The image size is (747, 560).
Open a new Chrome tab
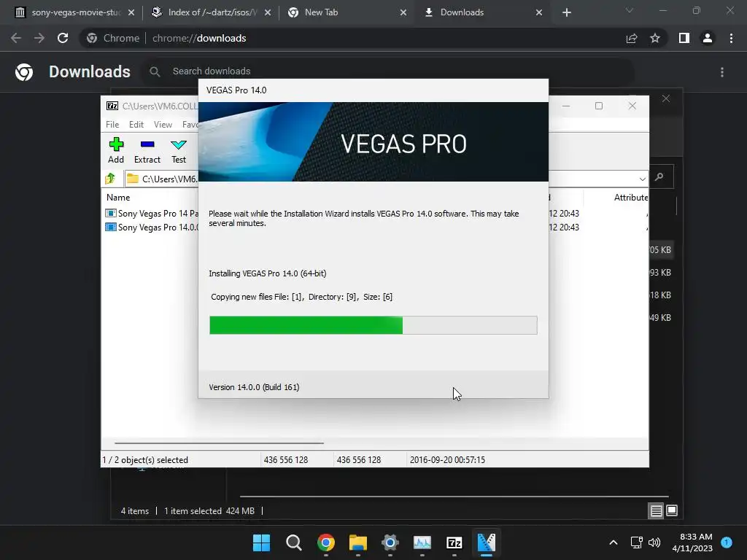566,12
